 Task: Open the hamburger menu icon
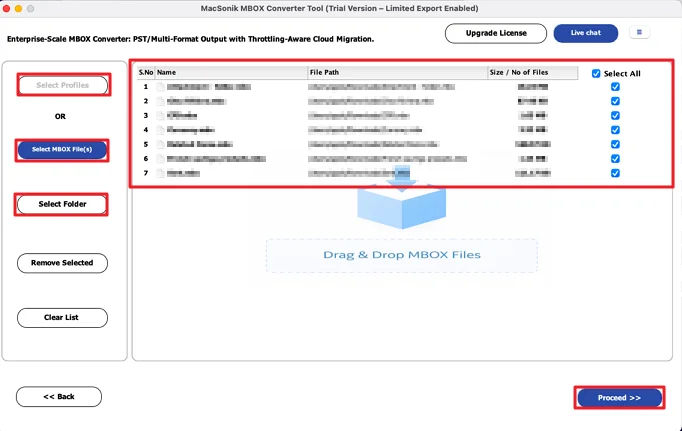click(639, 32)
